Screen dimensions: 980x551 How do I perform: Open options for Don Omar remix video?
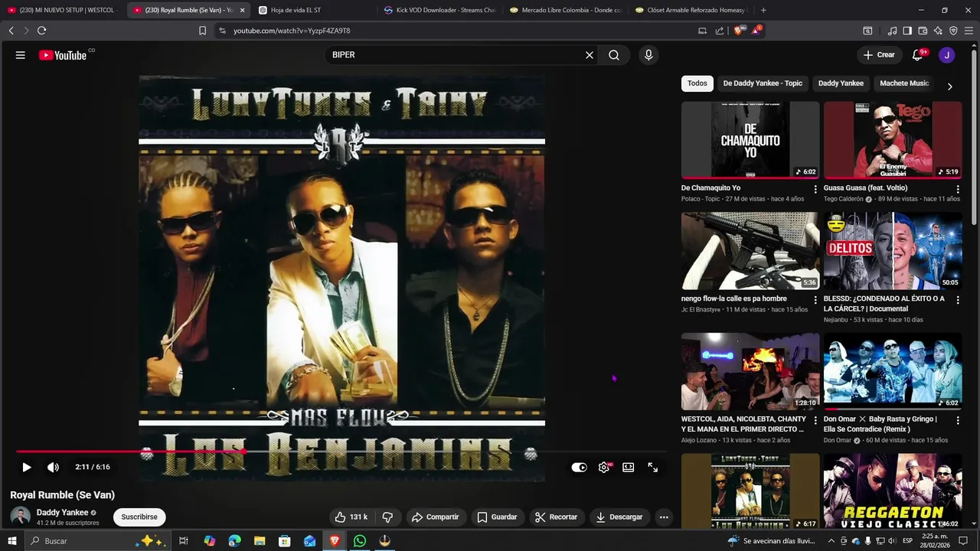tap(957, 420)
